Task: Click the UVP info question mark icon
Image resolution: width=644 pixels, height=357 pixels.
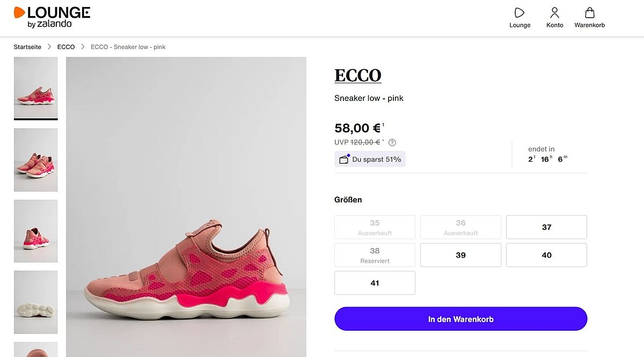Action: pyautogui.click(x=392, y=142)
